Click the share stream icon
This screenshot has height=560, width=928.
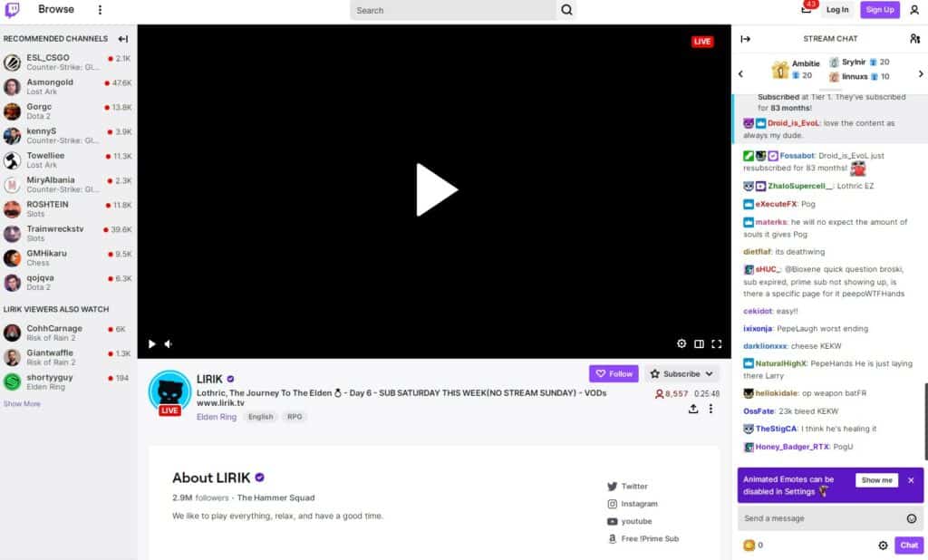coord(693,409)
